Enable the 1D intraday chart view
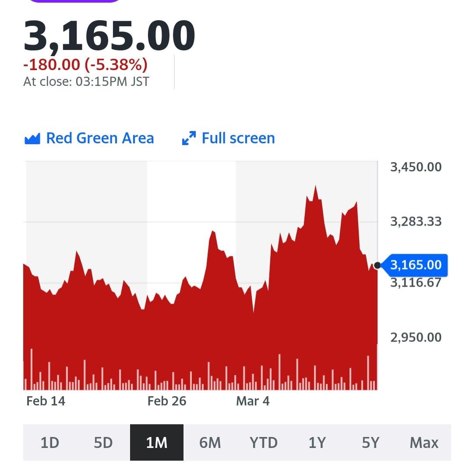Image resolution: width=473 pixels, height=476 pixels. click(x=50, y=443)
